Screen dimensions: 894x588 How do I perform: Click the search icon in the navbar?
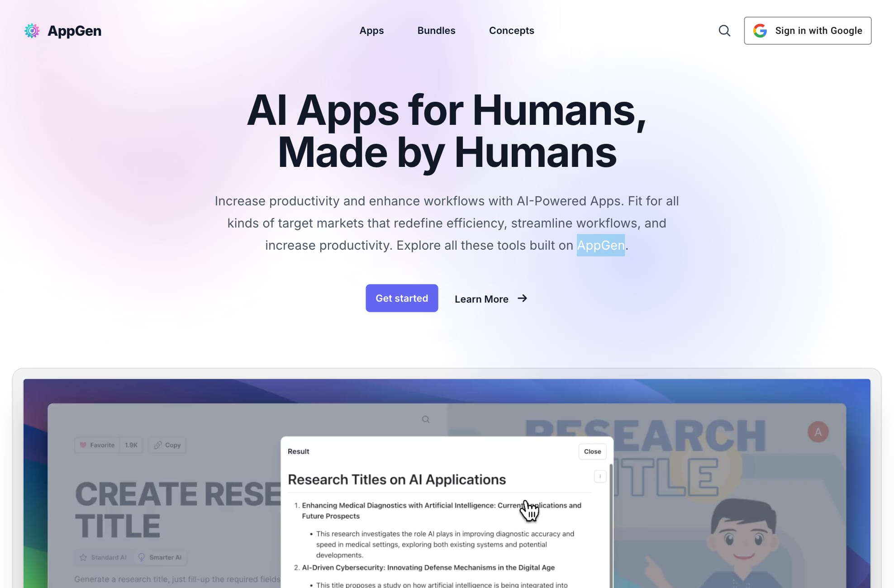(x=724, y=30)
